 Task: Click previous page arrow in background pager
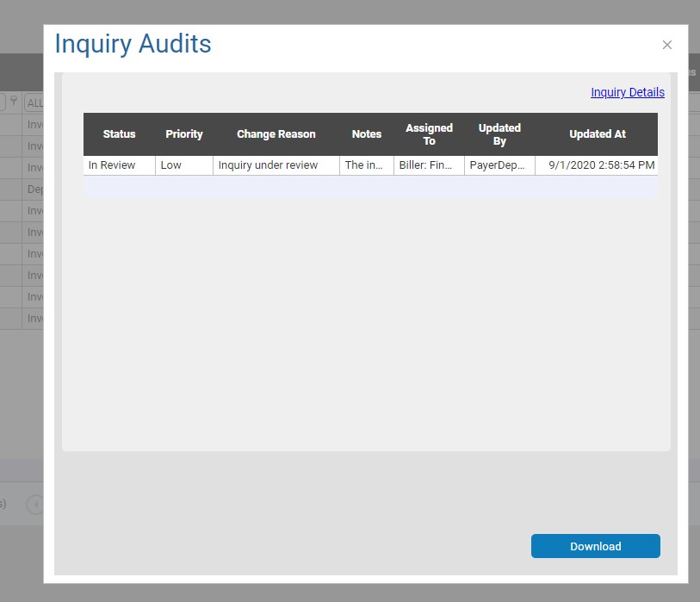point(34,505)
